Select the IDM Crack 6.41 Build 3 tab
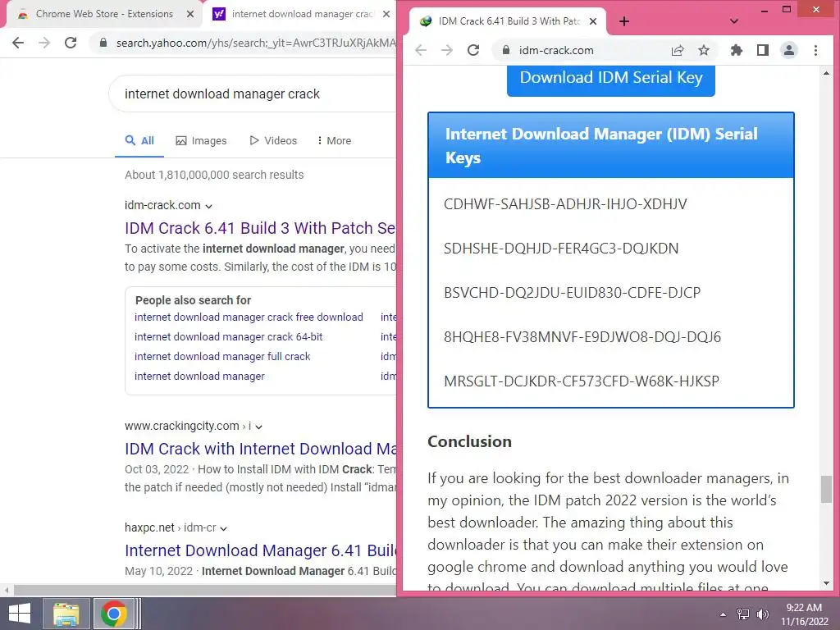This screenshot has height=630, width=840. point(509,21)
